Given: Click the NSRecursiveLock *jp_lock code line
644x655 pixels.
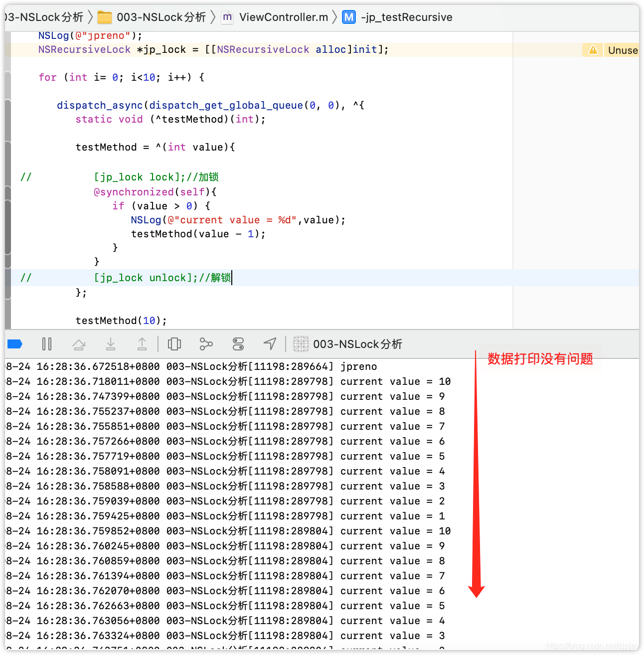Looking at the screenshot, I should tap(213, 49).
